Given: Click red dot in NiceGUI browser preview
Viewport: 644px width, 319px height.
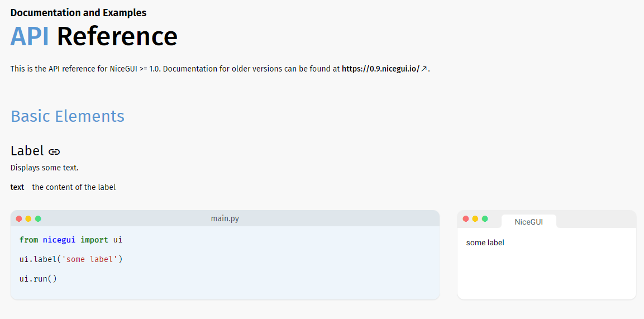Looking at the screenshot, I should 466,218.
